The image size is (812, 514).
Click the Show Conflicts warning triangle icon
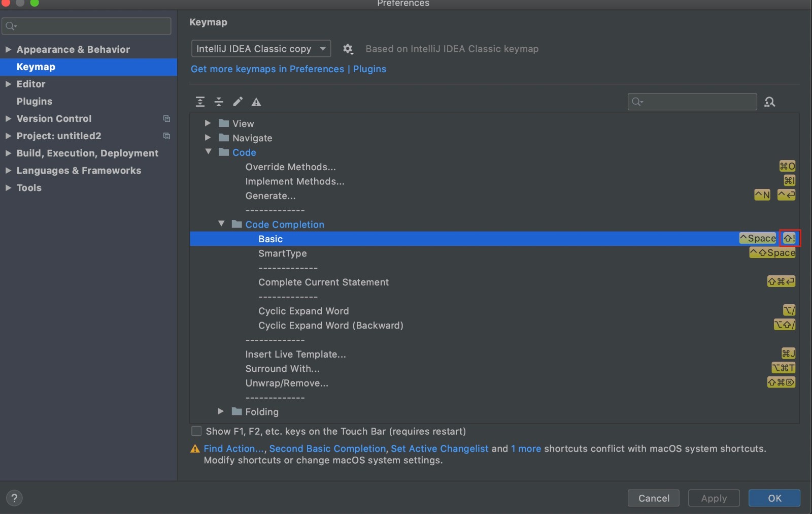pos(256,102)
